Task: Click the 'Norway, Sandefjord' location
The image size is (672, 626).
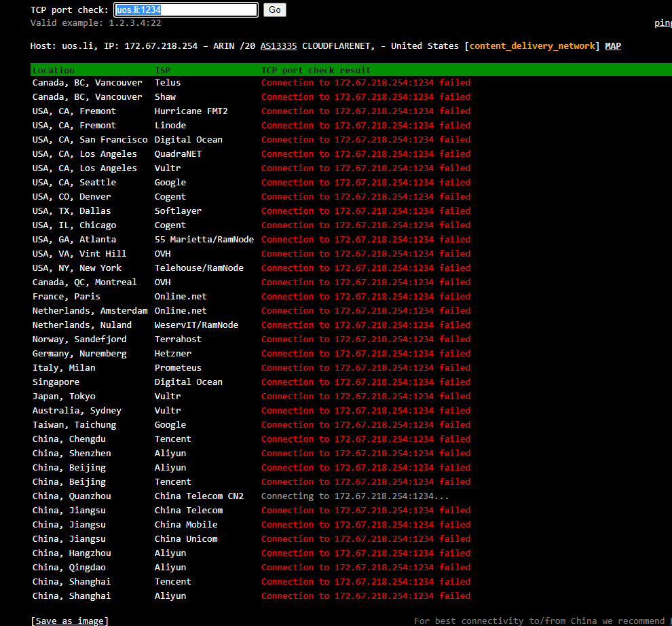Action: (x=79, y=339)
